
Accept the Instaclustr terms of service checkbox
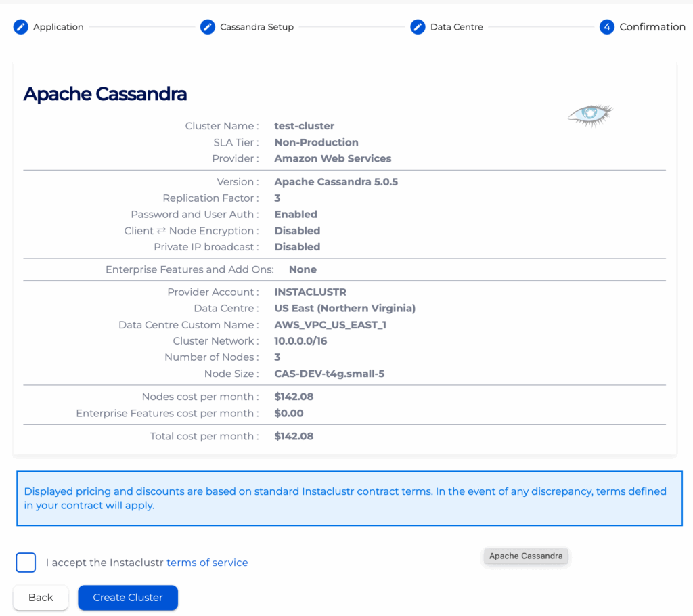26,563
